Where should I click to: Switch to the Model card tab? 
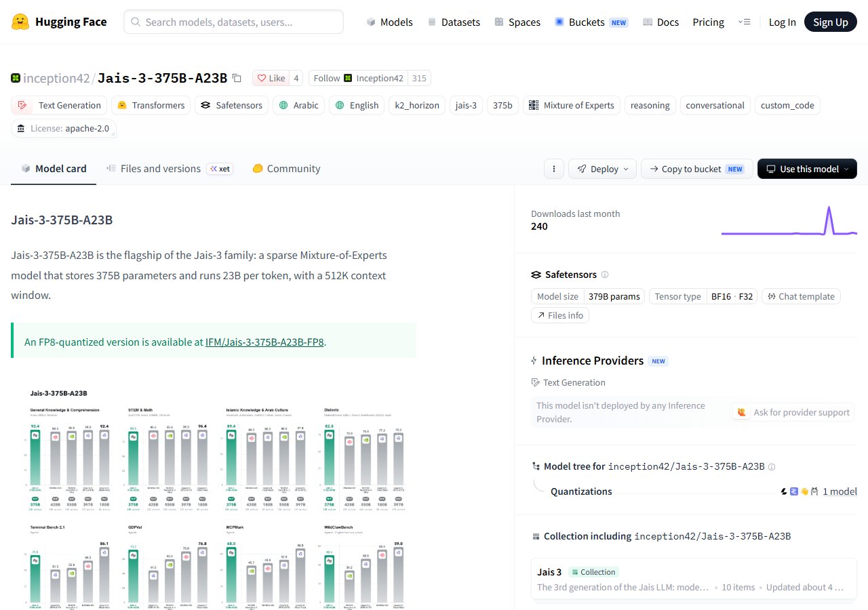click(x=54, y=169)
